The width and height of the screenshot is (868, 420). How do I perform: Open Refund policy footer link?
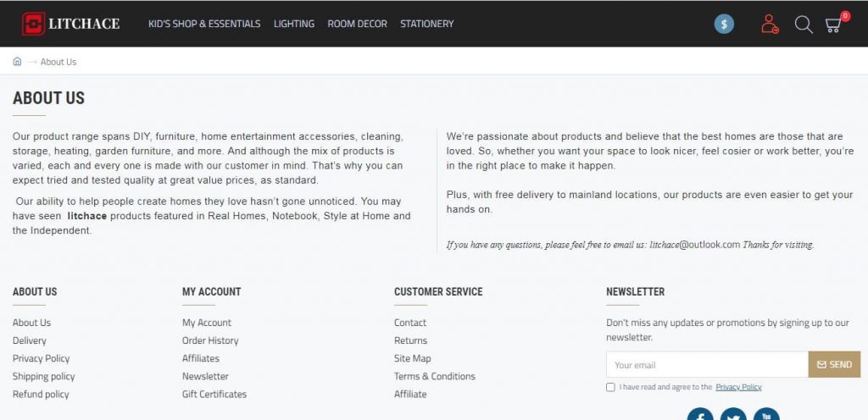[x=41, y=394]
